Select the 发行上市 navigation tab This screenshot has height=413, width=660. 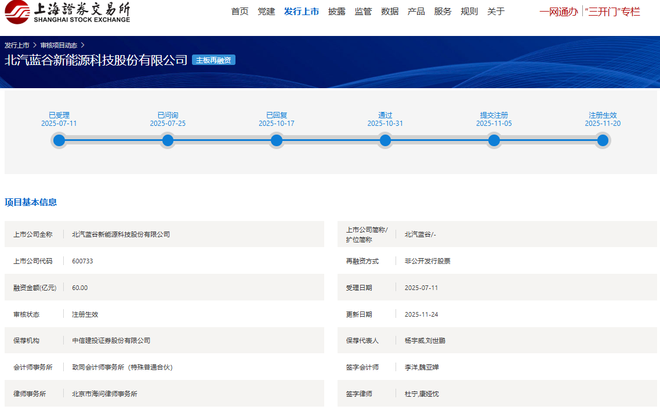tap(301, 12)
